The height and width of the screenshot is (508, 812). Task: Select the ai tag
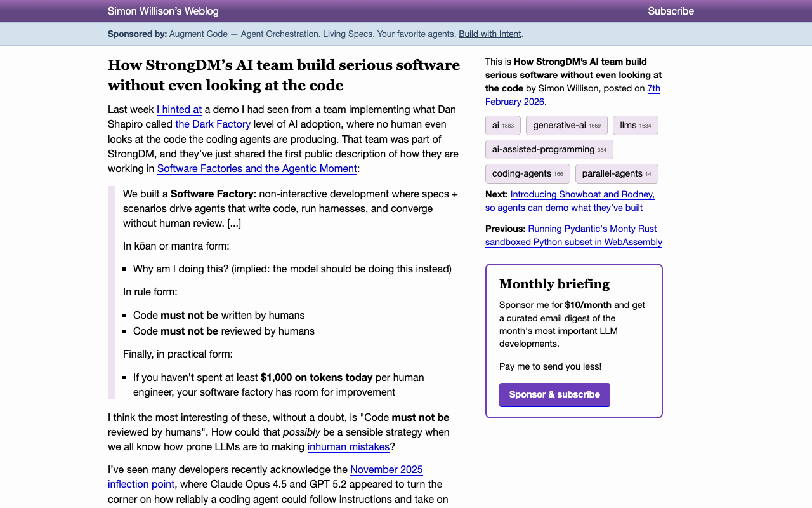[502, 125]
